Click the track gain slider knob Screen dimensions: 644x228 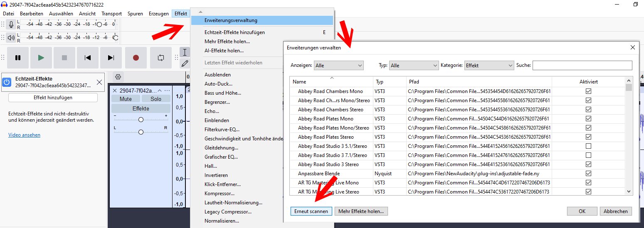(141, 120)
